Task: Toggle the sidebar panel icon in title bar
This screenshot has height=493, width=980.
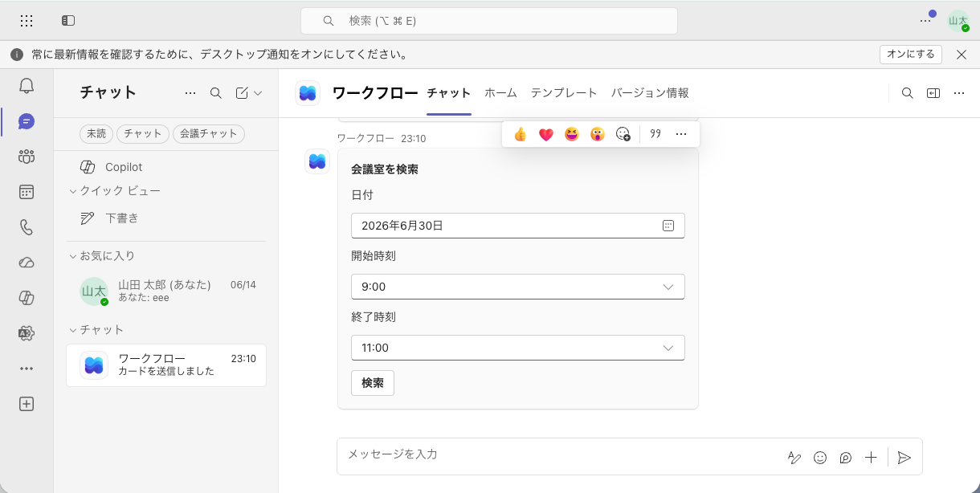Action: point(68,21)
